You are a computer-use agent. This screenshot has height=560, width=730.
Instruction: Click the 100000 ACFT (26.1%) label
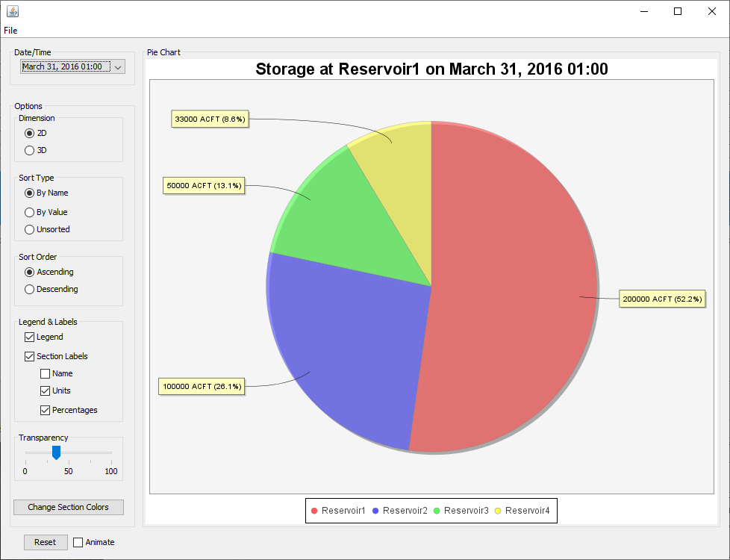pos(202,386)
